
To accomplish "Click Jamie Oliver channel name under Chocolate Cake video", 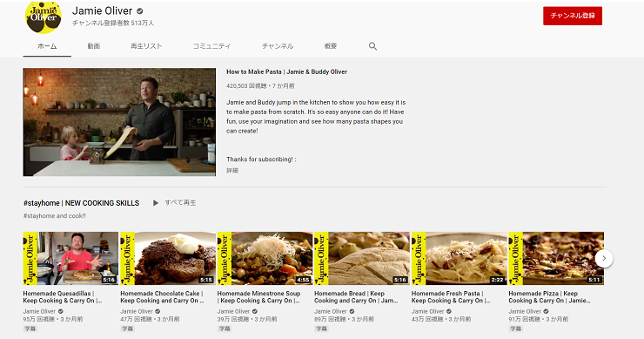I will 137,311.
